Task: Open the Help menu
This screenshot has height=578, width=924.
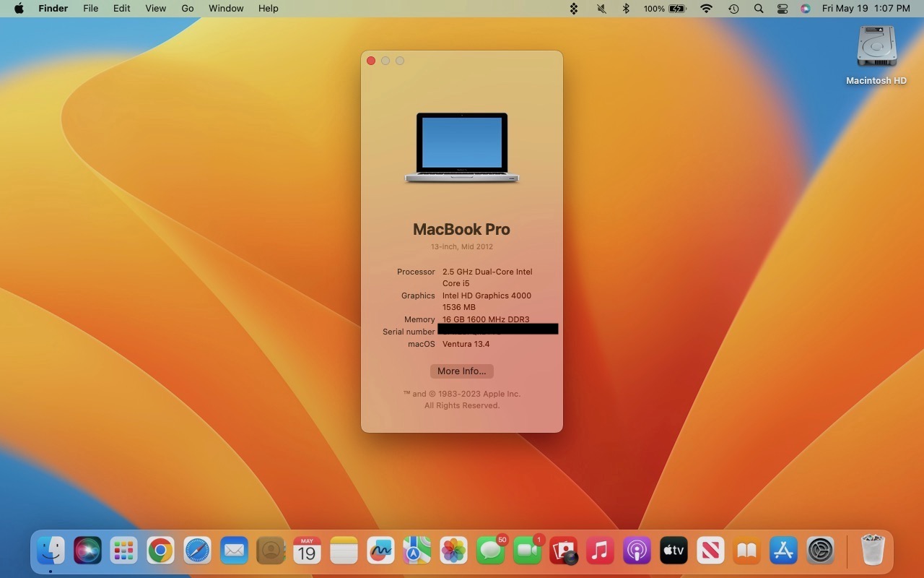Action: [x=269, y=9]
